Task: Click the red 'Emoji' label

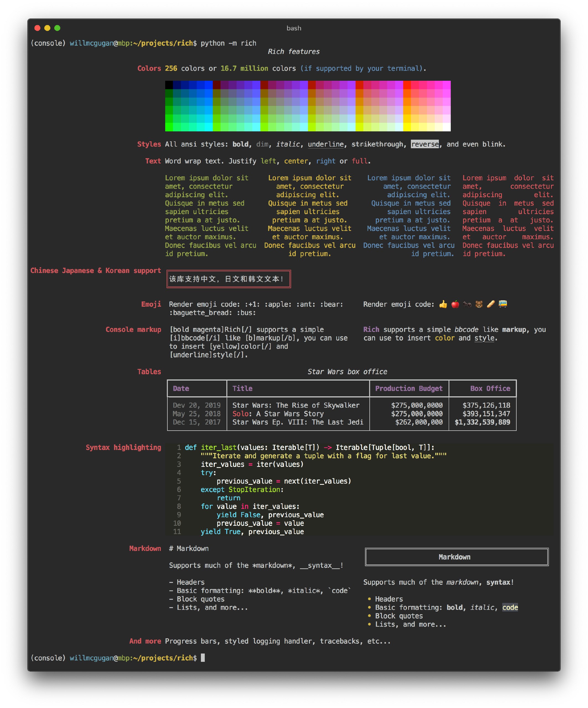Action: (151, 304)
